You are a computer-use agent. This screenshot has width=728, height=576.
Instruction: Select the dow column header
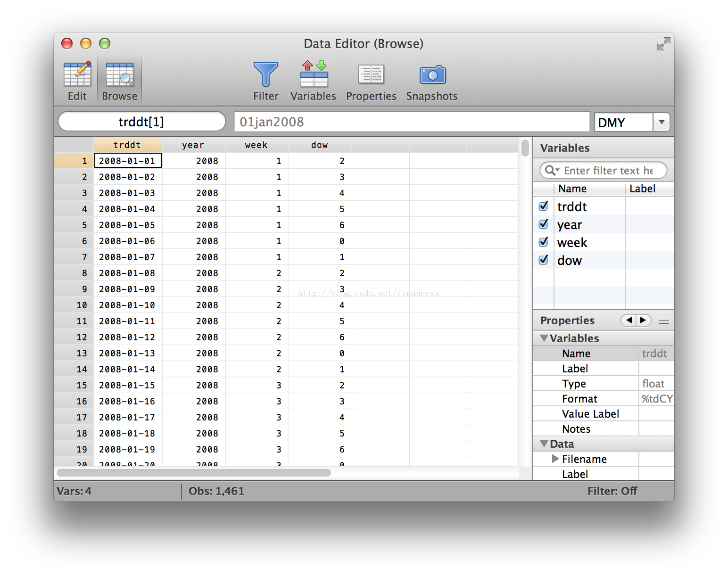320,145
